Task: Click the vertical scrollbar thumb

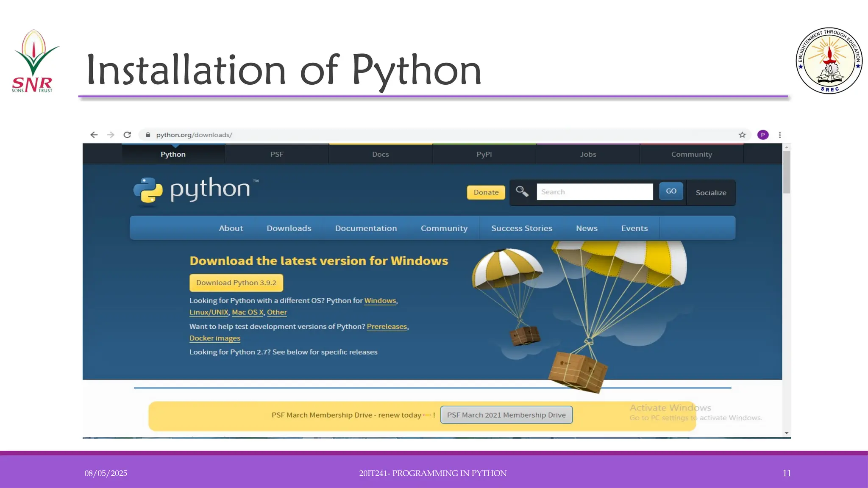Action: 787,172
